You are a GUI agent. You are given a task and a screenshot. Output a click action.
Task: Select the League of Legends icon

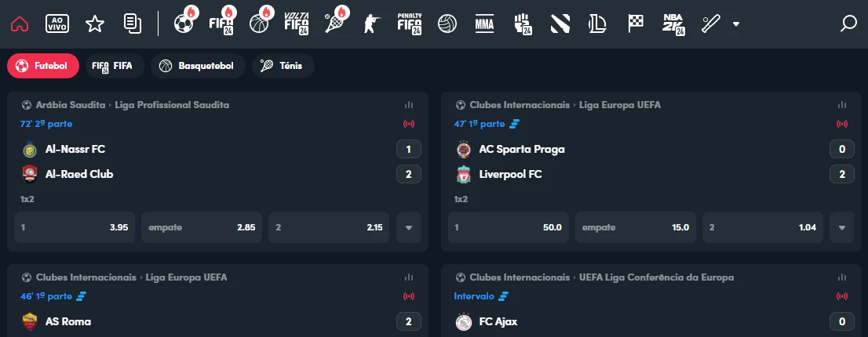tap(598, 24)
